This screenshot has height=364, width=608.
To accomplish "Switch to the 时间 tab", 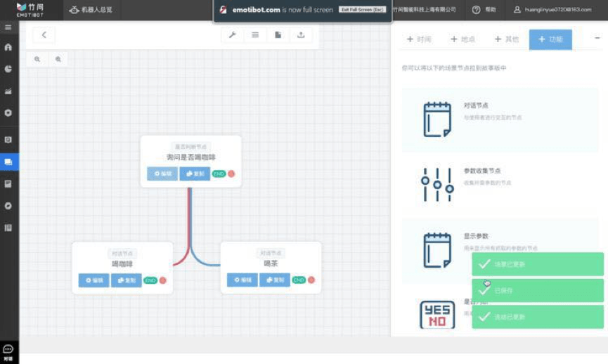I will [419, 39].
